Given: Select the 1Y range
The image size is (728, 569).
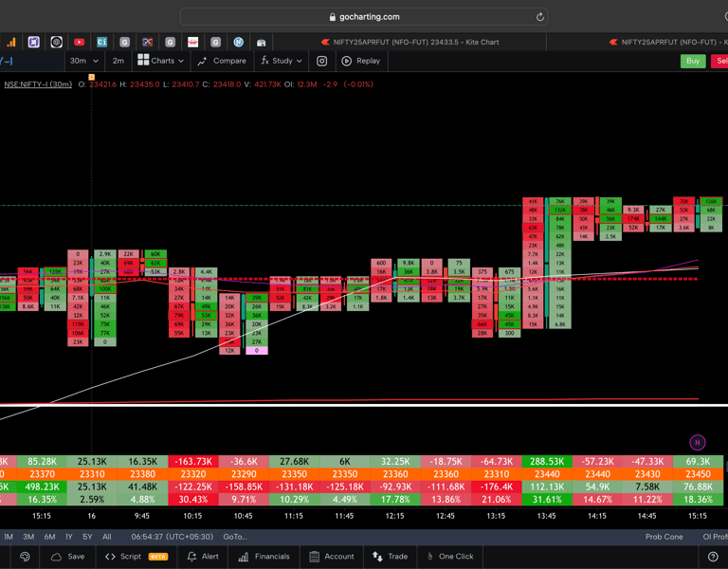Looking at the screenshot, I should click(x=68, y=537).
